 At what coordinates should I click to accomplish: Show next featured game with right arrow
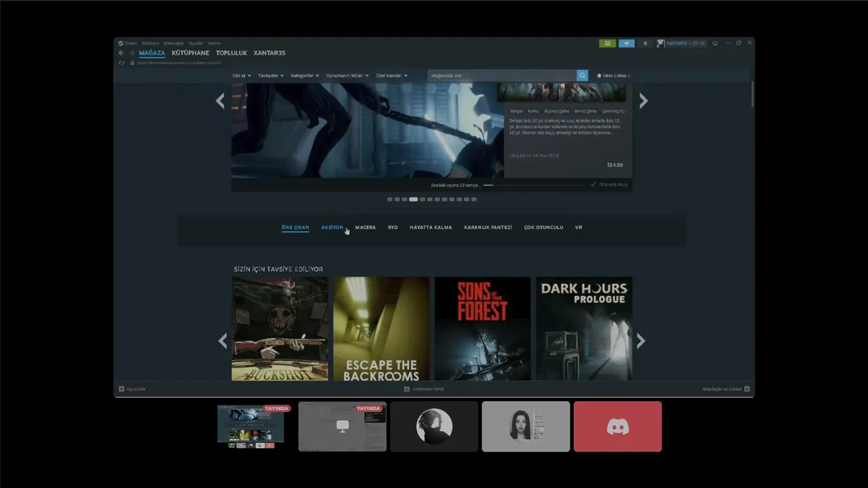[644, 101]
